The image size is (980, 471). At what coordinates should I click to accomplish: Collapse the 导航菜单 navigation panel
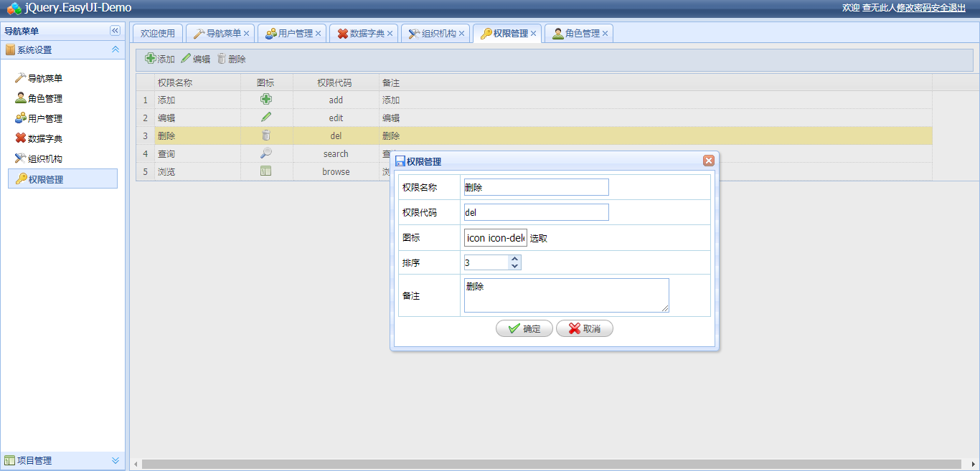115,31
